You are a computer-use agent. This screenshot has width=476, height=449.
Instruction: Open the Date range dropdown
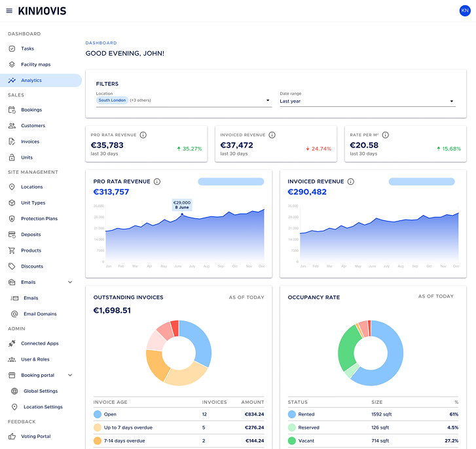click(x=367, y=101)
